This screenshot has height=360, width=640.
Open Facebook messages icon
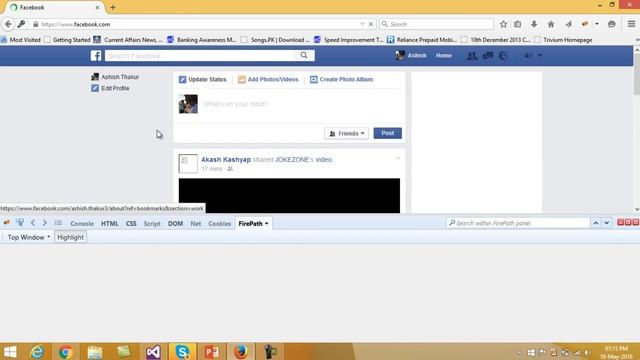click(x=488, y=56)
